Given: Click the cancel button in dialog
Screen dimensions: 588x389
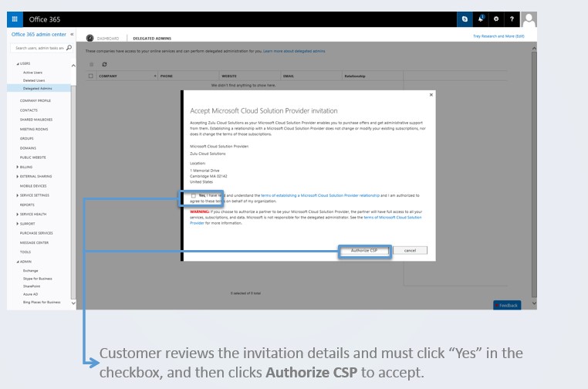Looking at the screenshot, I should (x=410, y=251).
